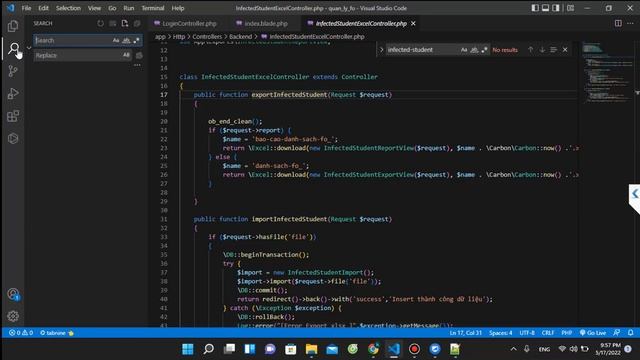Toggle secondary sidebar layout icon

[556, 8]
